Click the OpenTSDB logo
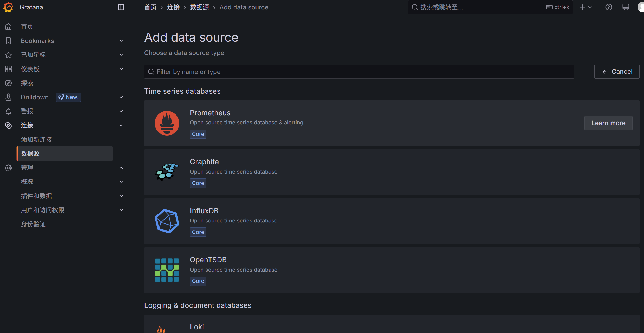The height and width of the screenshot is (333, 644). (167, 270)
